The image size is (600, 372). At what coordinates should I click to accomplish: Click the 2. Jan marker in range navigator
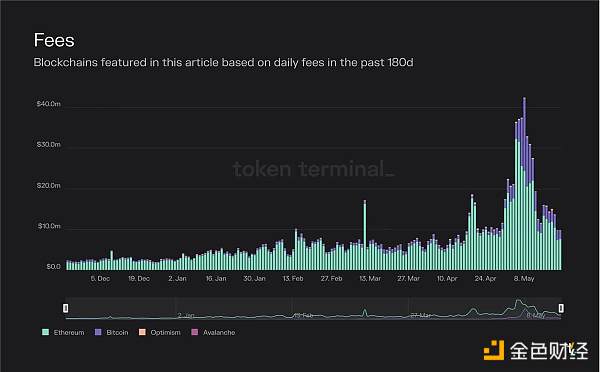[186, 316]
